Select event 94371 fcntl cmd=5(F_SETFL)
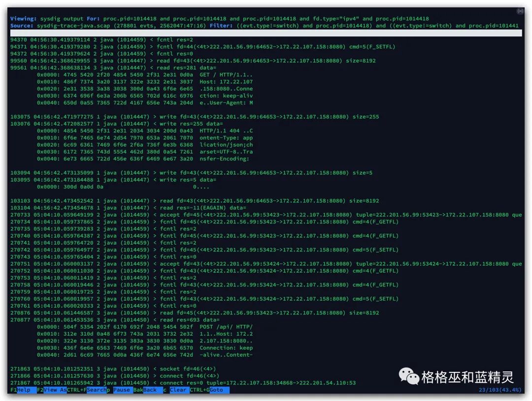Viewport: 532px width, 401px height. tap(202, 47)
